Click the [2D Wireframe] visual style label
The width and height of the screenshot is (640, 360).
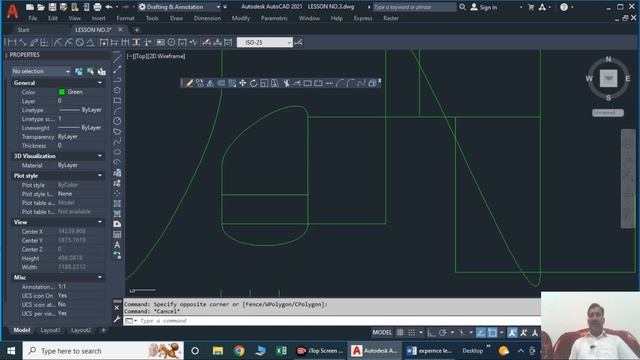pos(166,56)
